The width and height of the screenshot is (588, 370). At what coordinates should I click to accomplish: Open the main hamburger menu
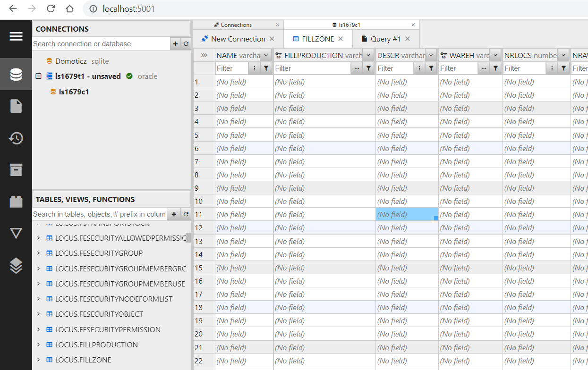pyautogui.click(x=16, y=36)
